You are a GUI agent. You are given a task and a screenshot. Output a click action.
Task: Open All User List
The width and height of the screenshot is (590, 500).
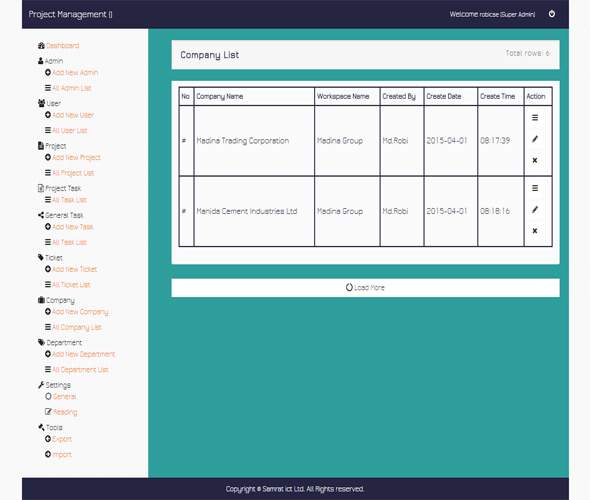tap(70, 131)
